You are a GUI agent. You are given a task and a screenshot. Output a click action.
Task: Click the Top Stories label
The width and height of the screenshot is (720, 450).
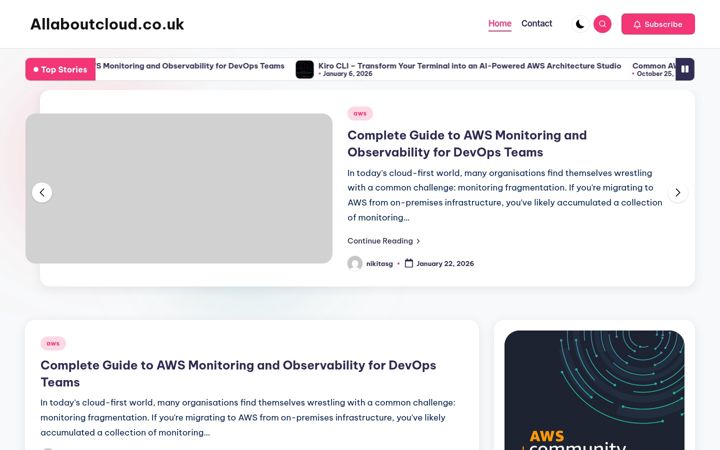click(x=60, y=69)
